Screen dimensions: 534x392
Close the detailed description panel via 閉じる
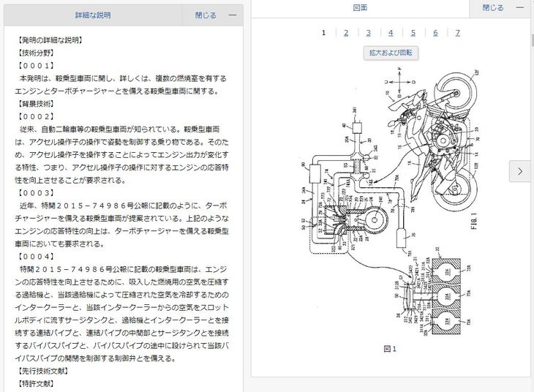(x=206, y=15)
